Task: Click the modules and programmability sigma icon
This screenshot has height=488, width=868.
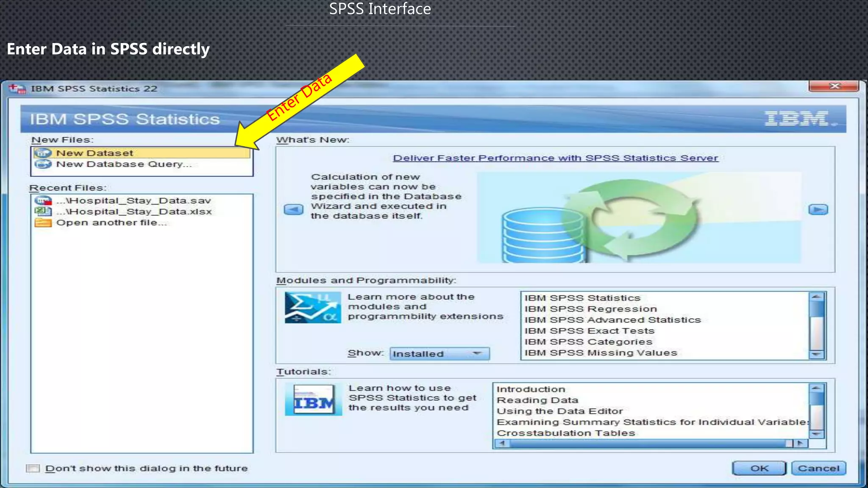Action: tap(313, 308)
